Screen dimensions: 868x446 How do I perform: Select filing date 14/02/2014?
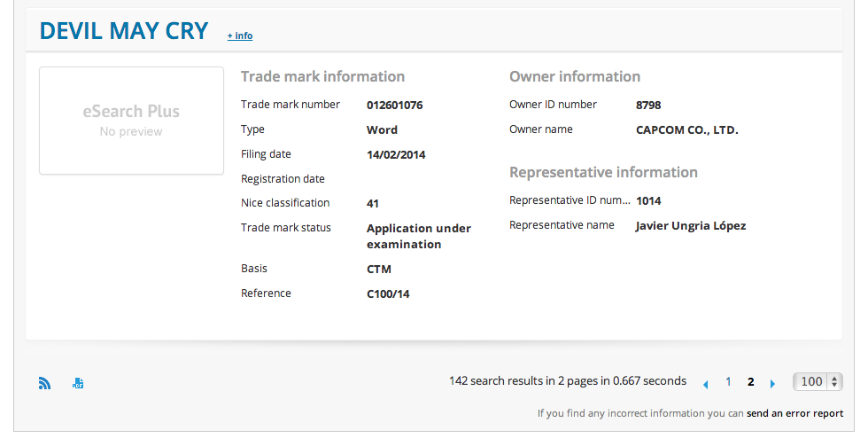pos(396,154)
